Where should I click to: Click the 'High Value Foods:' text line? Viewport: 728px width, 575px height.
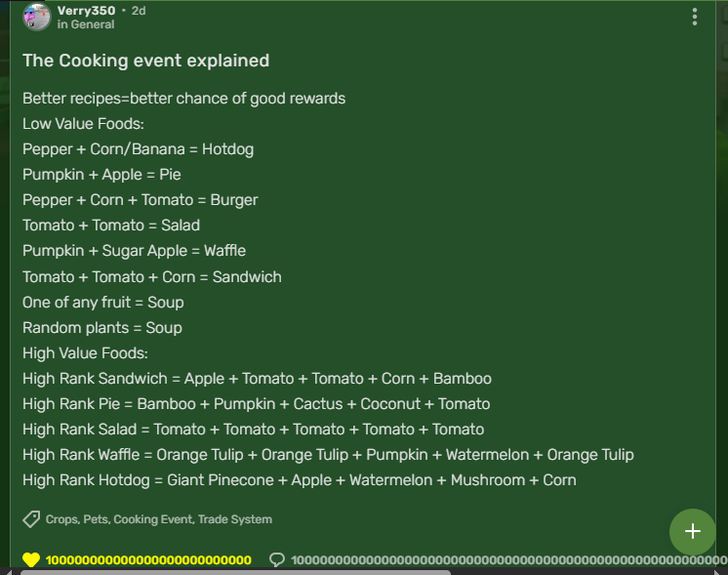[x=85, y=352]
